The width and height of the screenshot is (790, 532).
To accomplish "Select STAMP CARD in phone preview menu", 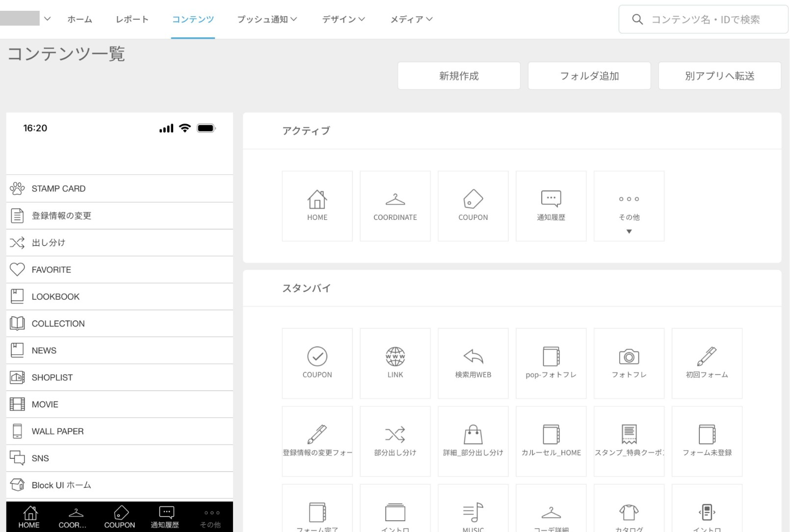I will coord(120,188).
